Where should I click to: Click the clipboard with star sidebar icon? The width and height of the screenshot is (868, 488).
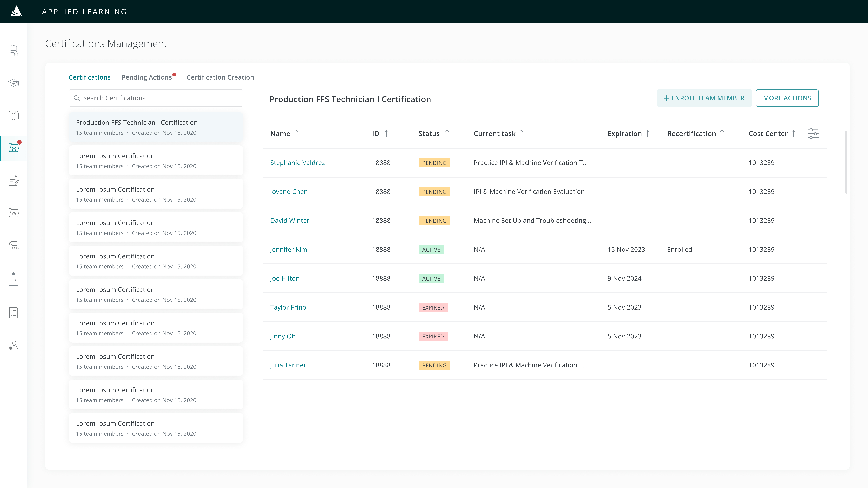13,50
